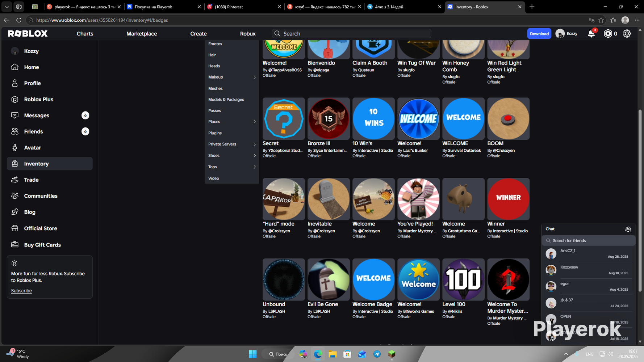
Task: Click the Subscribe link for Roblox Plus
Action: (x=21, y=291)
